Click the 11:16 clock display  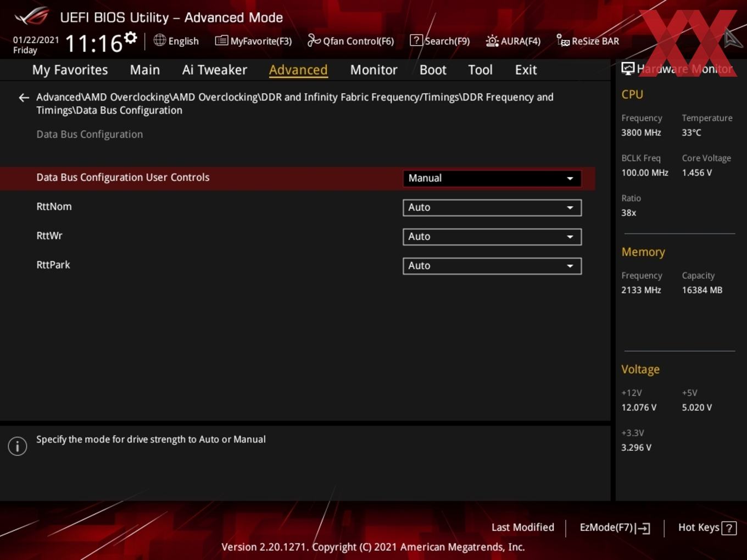(93, 43)
